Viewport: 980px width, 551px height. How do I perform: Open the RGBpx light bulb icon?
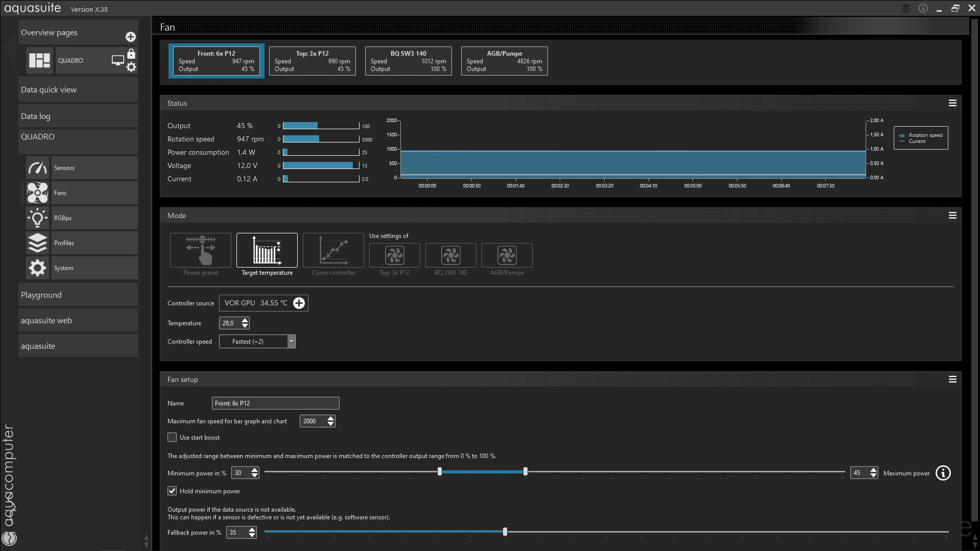click(38, 218)
